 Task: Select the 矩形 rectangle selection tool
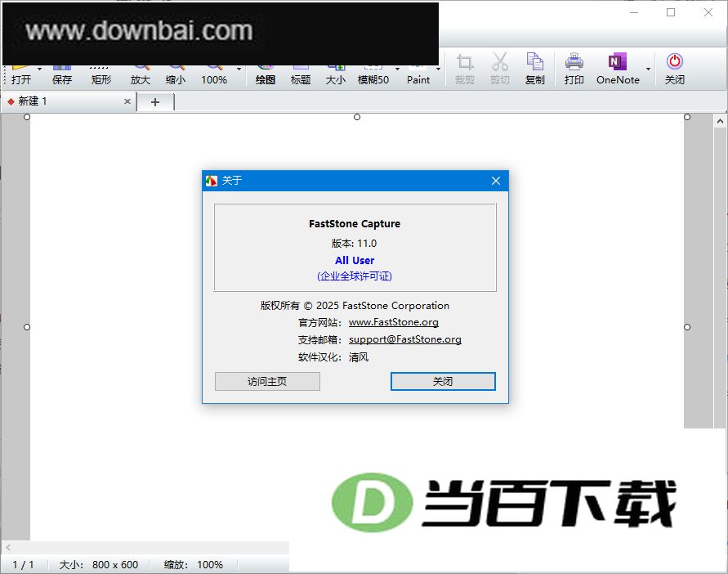click(100, 74)
